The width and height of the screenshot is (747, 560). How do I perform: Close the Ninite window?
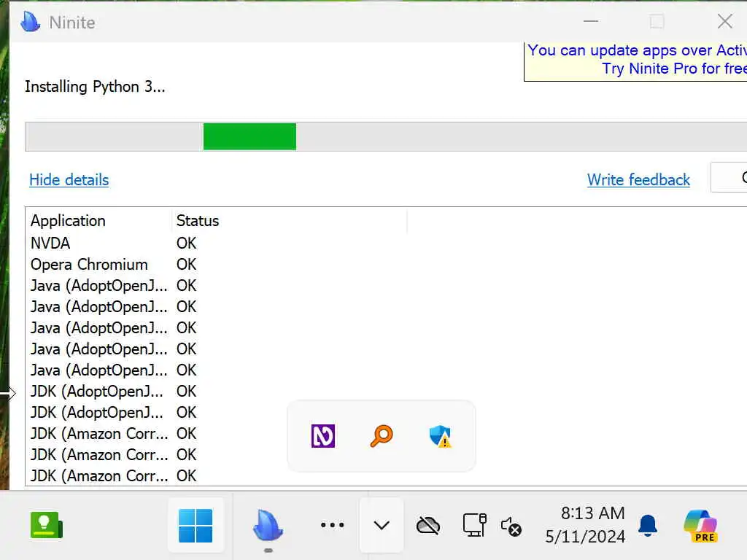pos(724,21)
